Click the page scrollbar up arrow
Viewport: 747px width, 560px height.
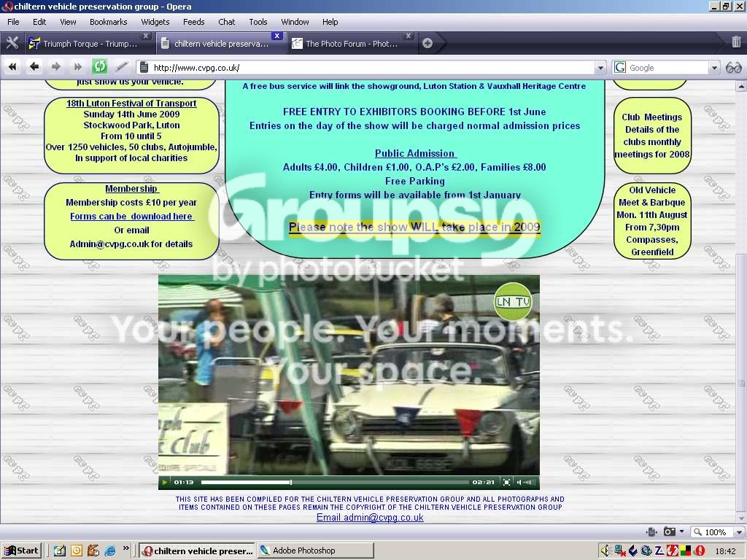741,86
